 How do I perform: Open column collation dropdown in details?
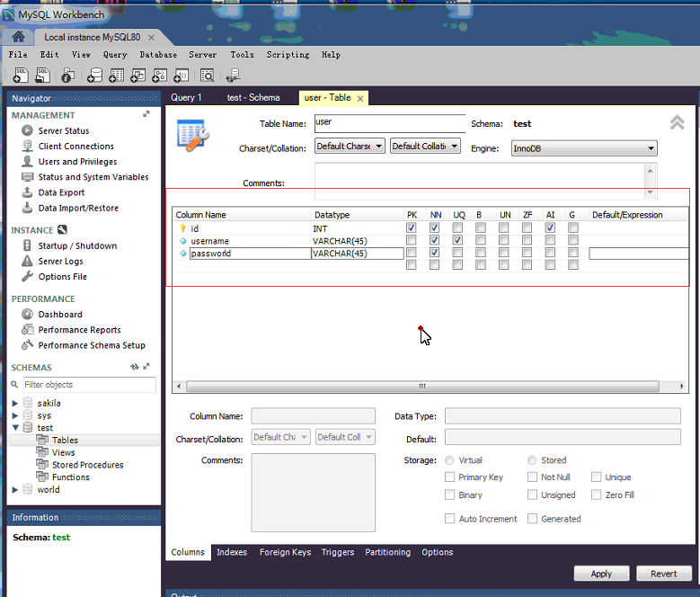(x=345, y=437)
